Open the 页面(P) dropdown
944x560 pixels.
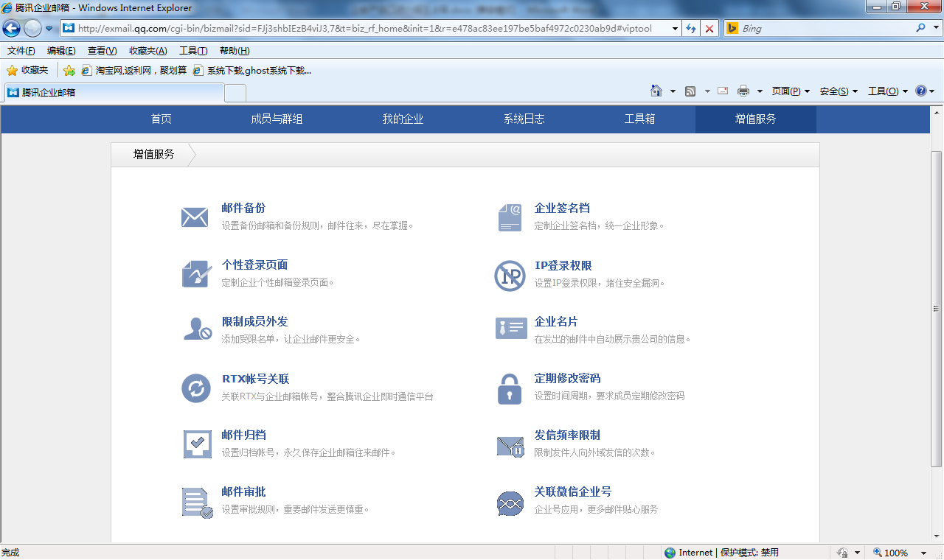pos(791,91)
